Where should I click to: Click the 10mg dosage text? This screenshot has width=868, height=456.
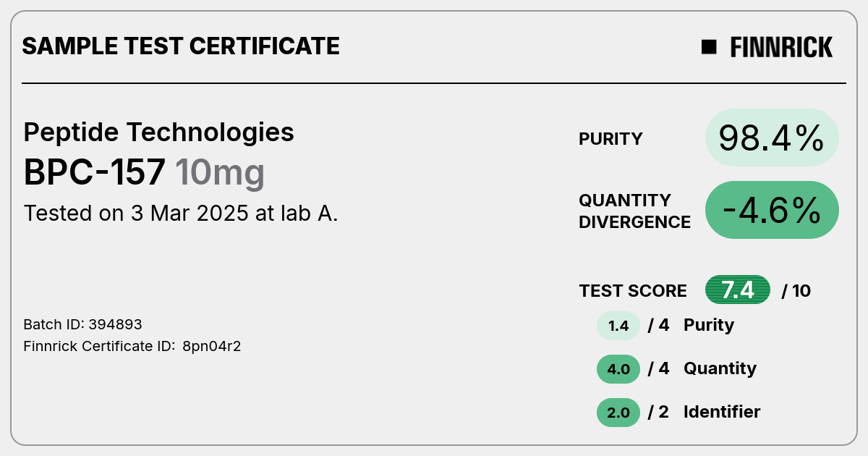click(x=220, y=173)
